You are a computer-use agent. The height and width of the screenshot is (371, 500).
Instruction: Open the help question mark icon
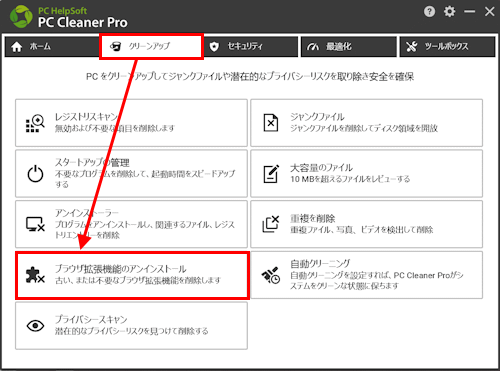[429, 12]
